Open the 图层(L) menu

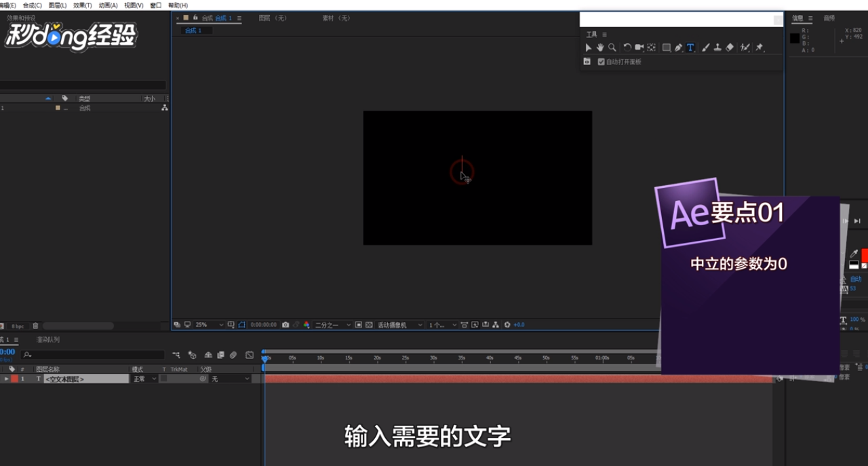click(x=58, y=5)
